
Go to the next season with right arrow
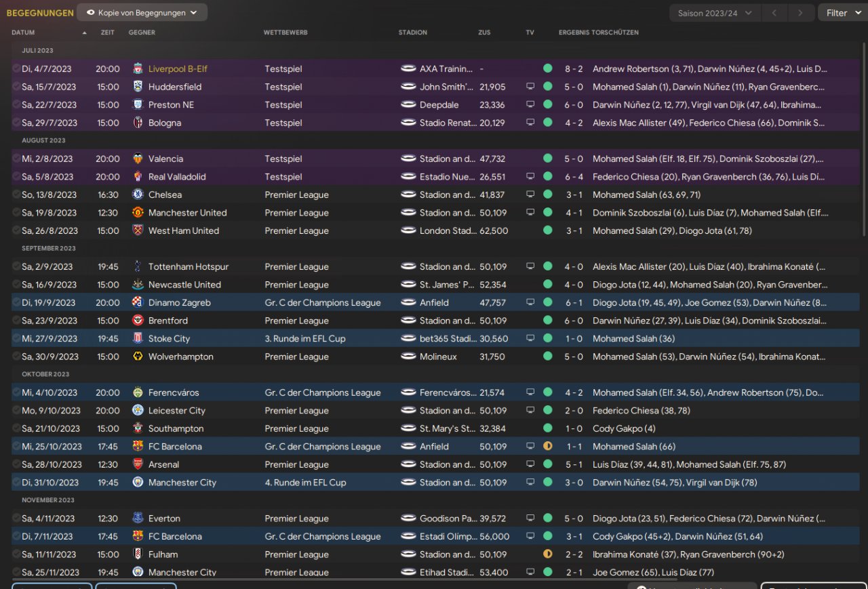800,13
